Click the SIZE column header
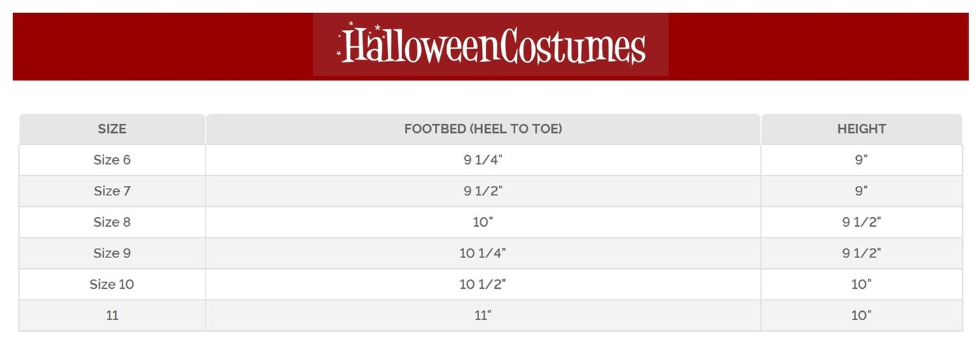Image resolution: width=980 pixels, height=350 pixels. tap(112, 129)
